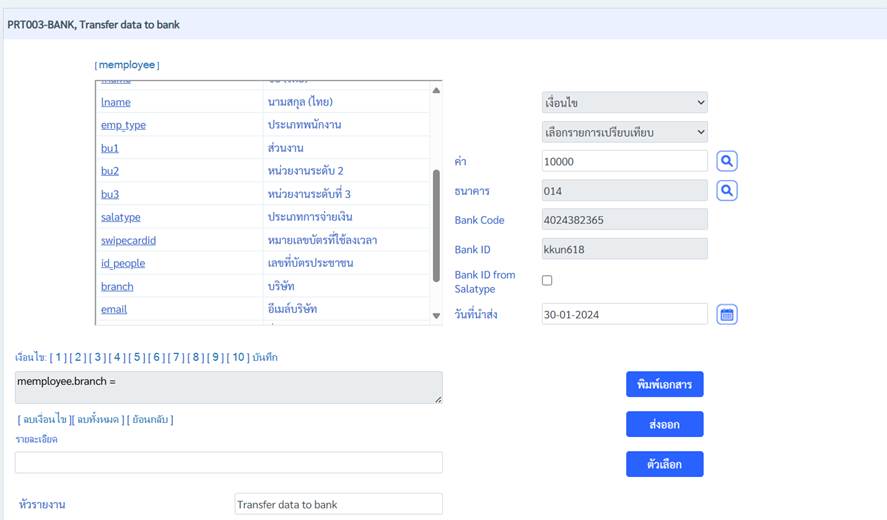Click the ธนาคาร field showing 014
The image size is (887, 520).
625,191
